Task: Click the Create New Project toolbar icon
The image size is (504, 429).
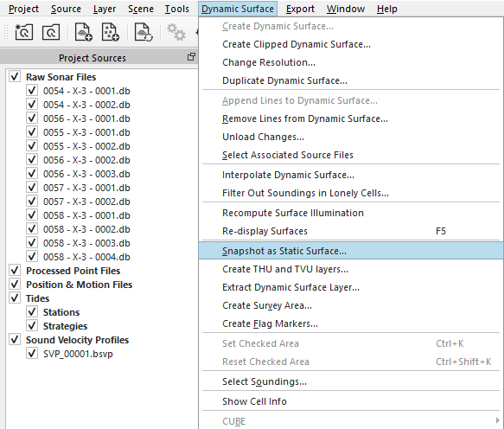Action: (24, 32)
